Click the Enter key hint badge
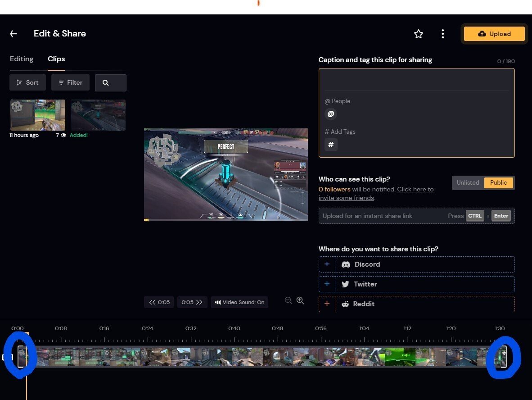 click(x=501, y=216)
